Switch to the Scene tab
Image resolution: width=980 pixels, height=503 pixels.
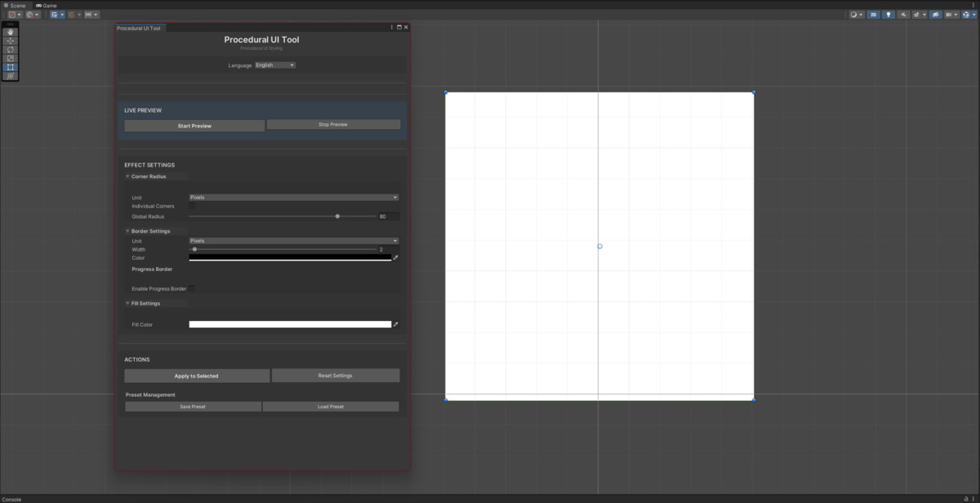coord(15,4)
